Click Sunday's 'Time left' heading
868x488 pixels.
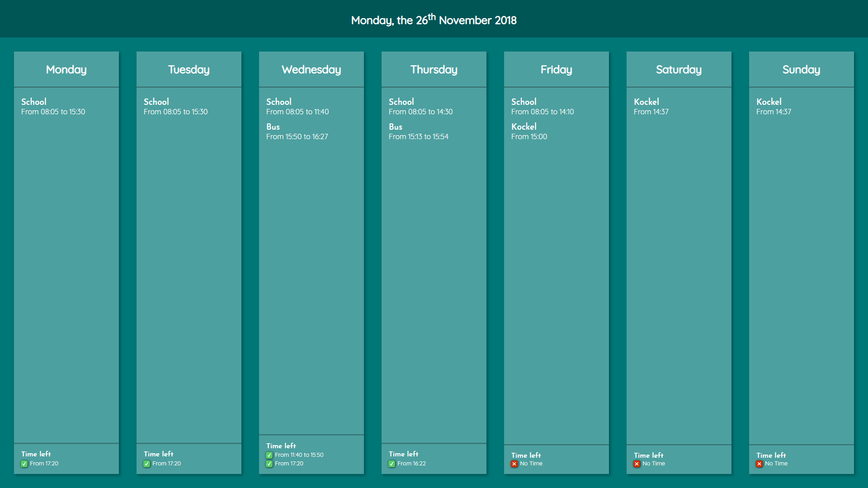[771, 455]
